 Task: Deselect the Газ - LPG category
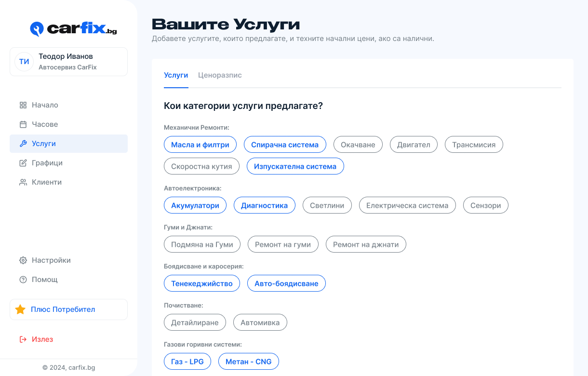pyautogui.click(x=187, y=362)
